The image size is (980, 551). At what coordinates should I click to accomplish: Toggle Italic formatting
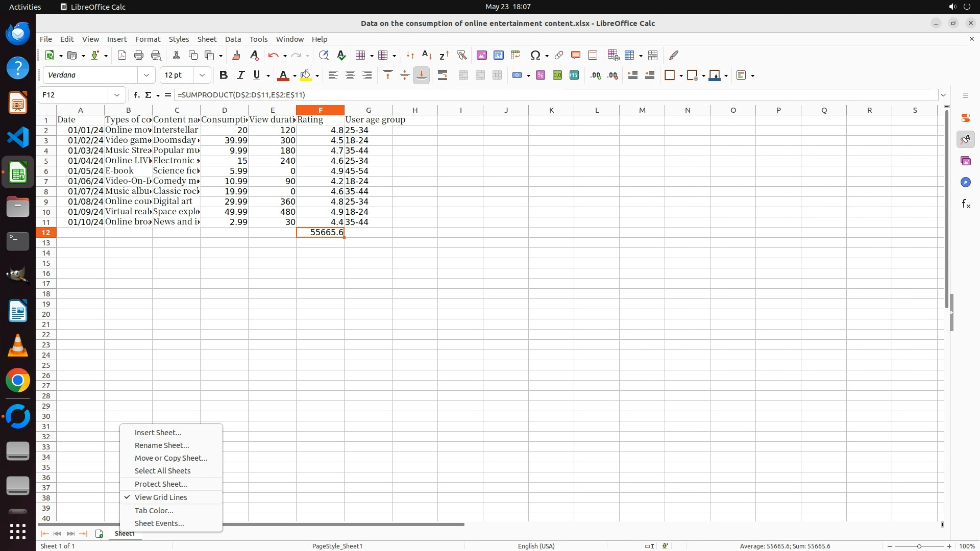240,76
